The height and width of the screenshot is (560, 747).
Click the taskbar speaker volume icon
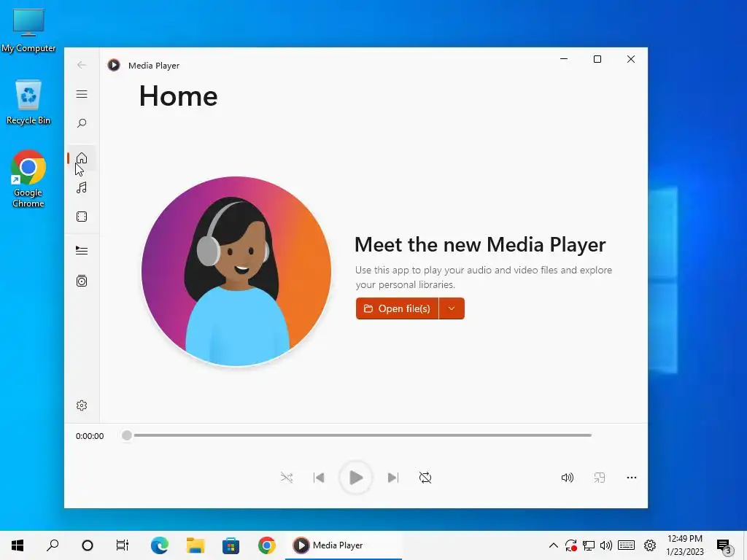(x=606, y=545)
